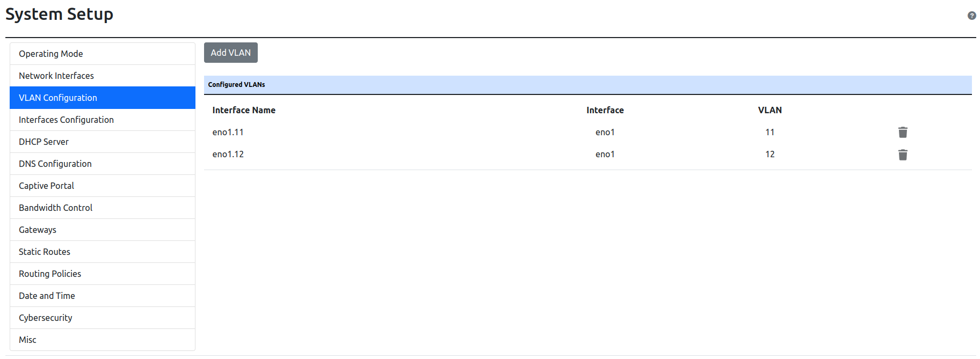
Task: Select Routing Policies menu entry
Action: (49, 274)
